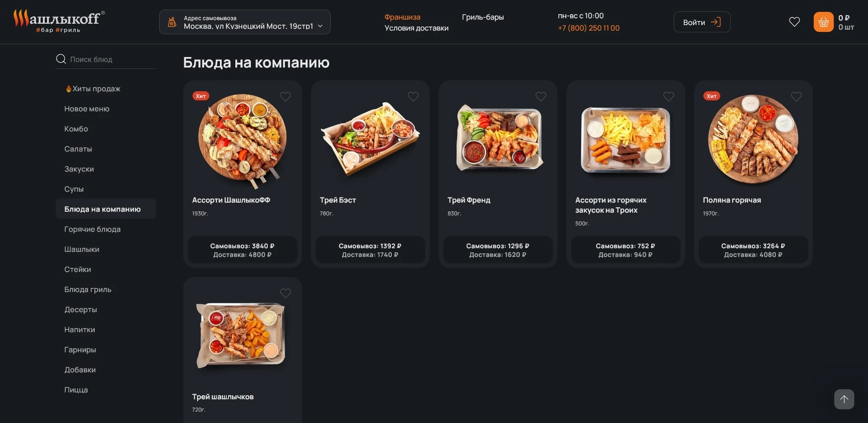Image resolution: width=868 pixels, height=423 pixels.
Task: Open the Адрес самовывоза address selector
Action: [245, 22]
